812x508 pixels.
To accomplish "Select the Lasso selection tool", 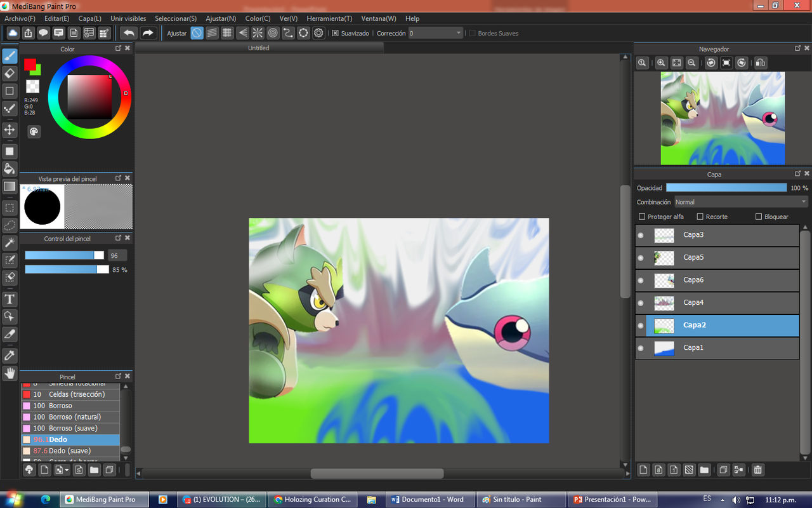I will 10,225.
